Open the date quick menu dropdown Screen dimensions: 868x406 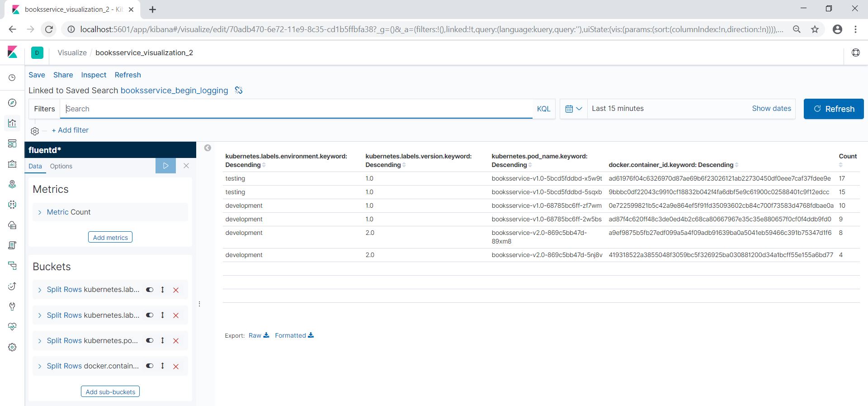[573, 109]
